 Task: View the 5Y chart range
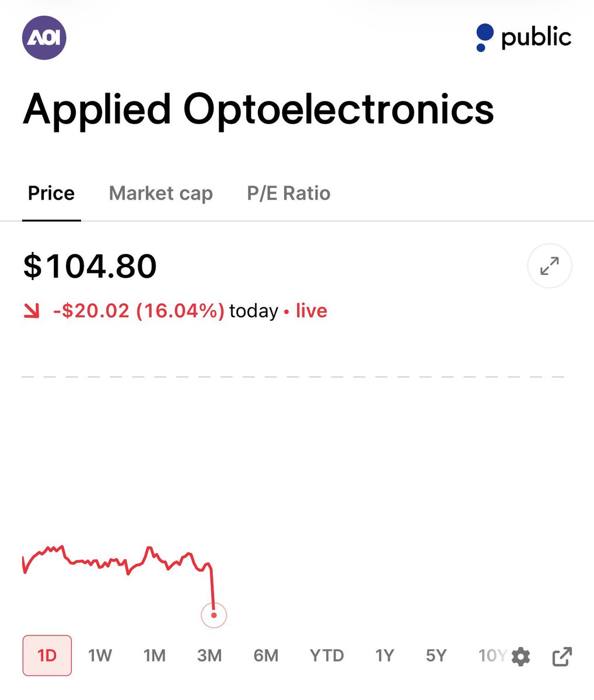(x=436, y=656)
